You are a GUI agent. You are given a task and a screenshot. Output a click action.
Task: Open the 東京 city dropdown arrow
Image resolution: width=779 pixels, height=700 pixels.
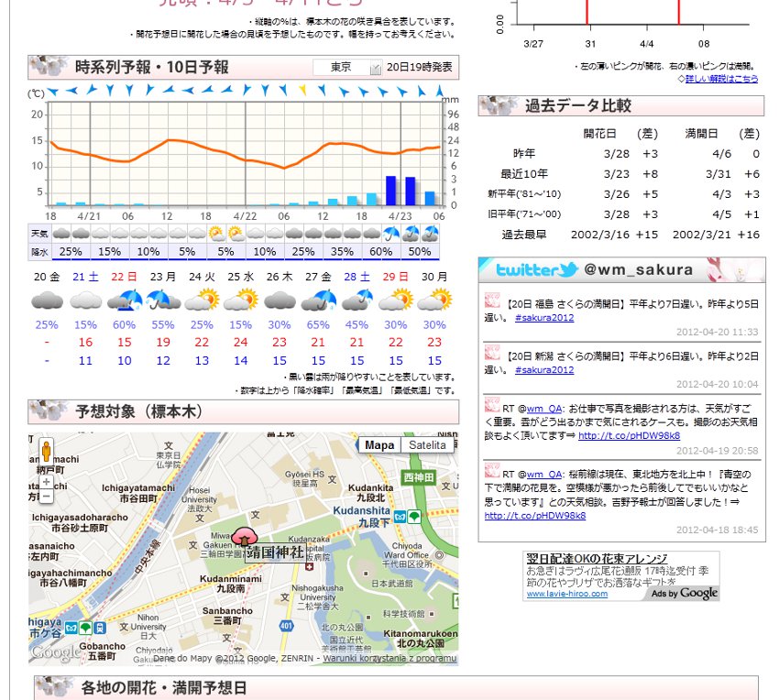[376, 68]
